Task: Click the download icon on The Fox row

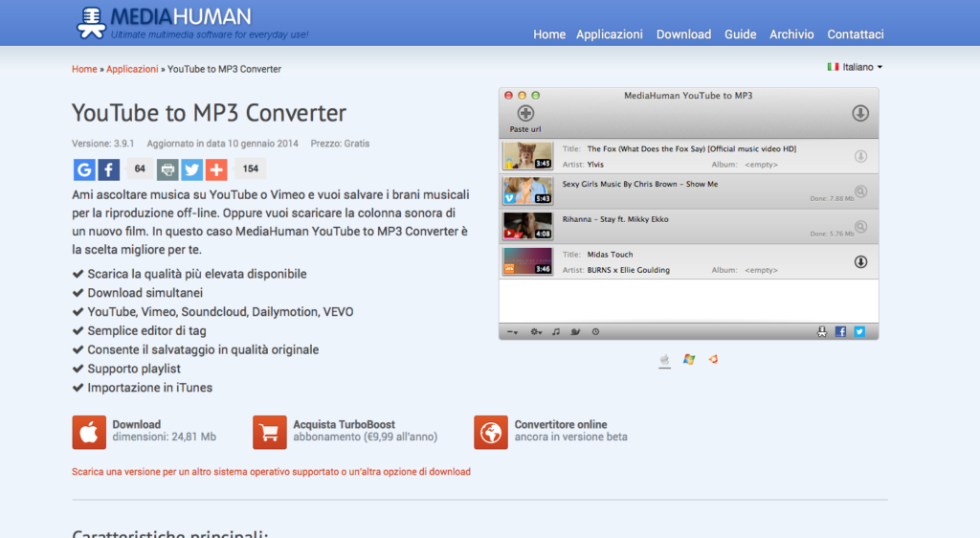Action: click(860, 156)
